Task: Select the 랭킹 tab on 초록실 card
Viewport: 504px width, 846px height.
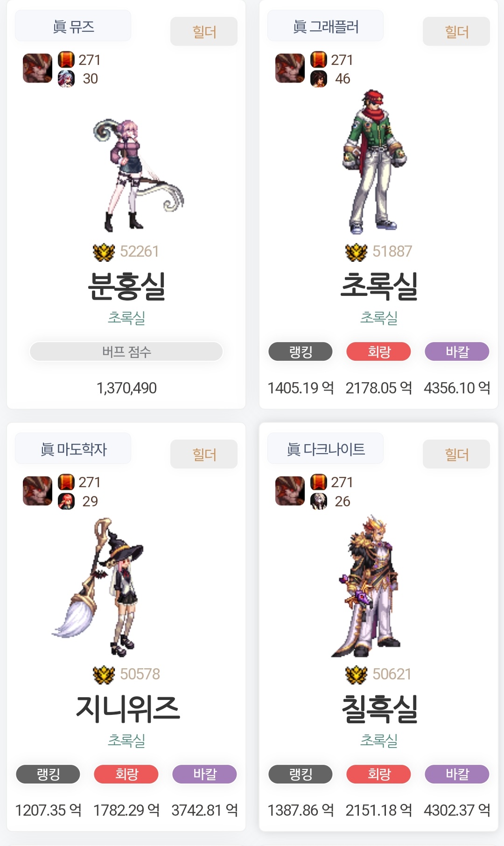Action: [x=301, y=351]
